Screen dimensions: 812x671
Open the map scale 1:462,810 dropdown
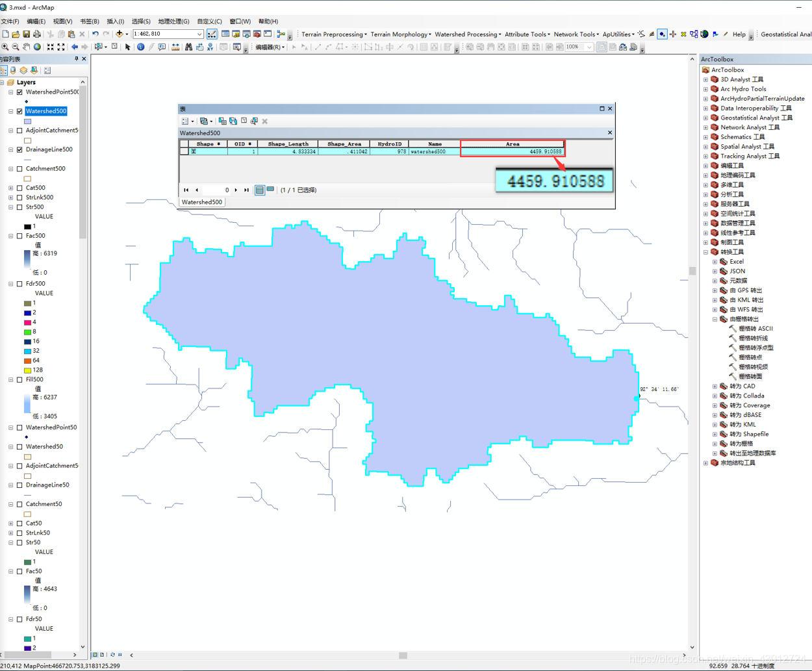[199, 34]
